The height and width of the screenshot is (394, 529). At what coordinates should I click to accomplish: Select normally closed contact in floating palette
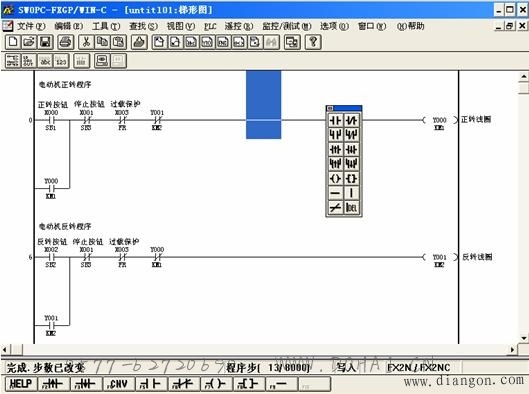coord(351,120)
